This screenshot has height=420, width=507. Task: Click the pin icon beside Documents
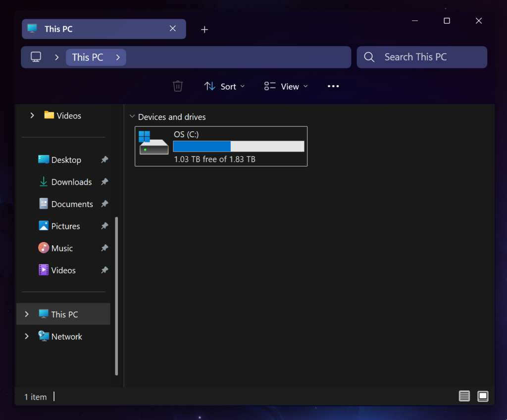pyautogui.click(x=104, y=204)
